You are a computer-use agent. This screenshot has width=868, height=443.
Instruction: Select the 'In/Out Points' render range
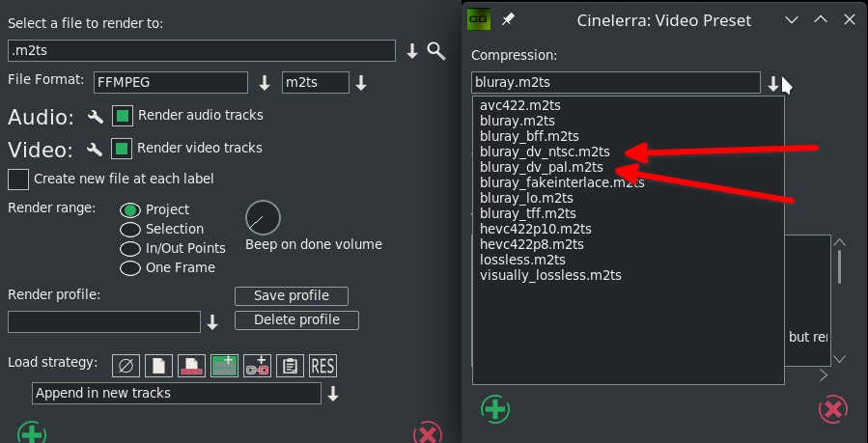pyautogui.click(x=129, y=249)
